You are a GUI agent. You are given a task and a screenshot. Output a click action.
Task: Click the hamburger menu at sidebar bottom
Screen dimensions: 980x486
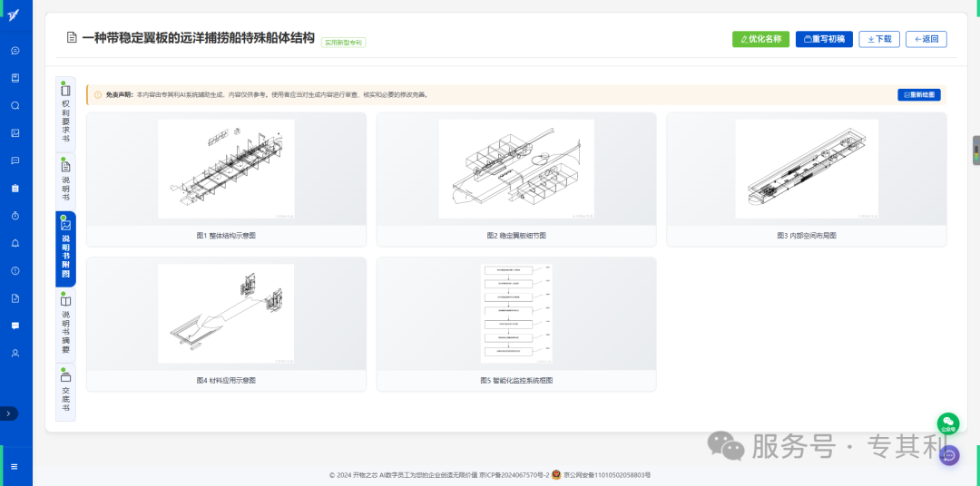click(x=15, y=467)
